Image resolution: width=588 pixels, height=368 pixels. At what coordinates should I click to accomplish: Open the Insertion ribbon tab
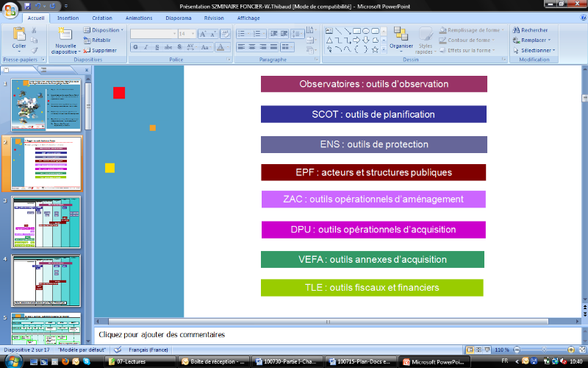point(68,17)
